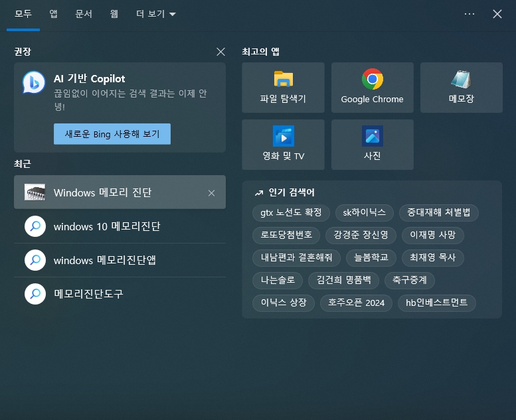Search trending term 이재명 사망

click(x=433, y=235)
